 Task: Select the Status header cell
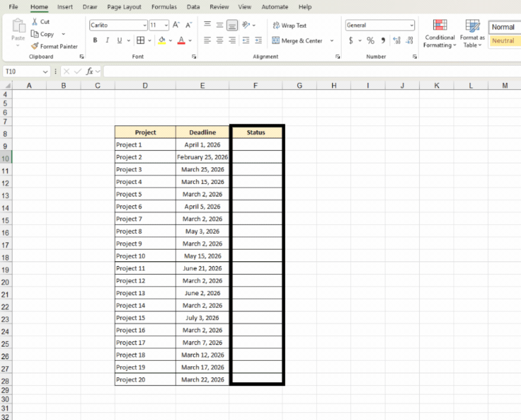256,132
